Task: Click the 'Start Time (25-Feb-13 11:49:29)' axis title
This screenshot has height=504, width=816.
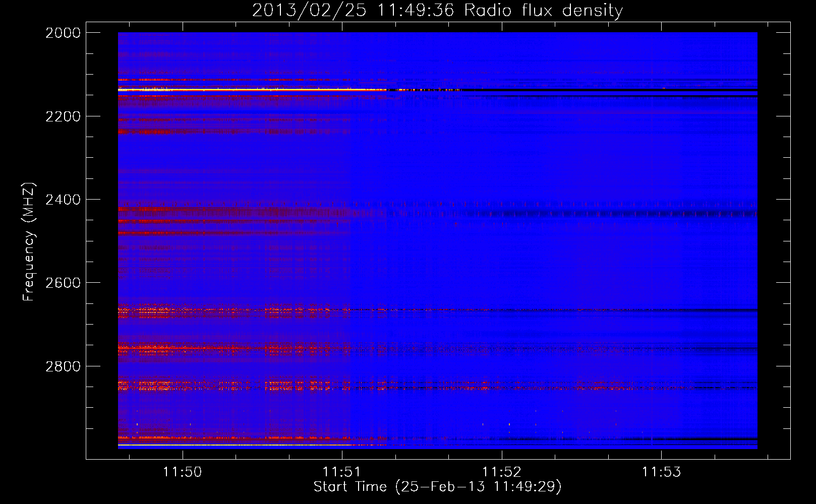Action: pyautogui.click(x=437, y=487)
